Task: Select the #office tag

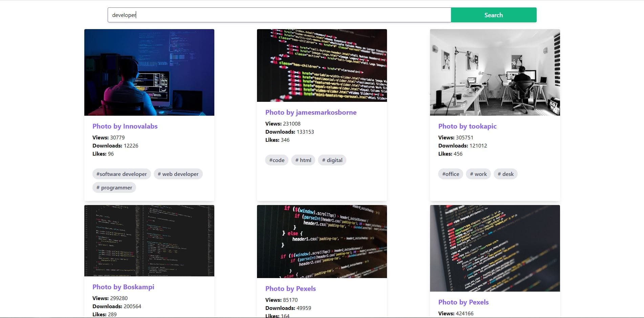Action: pyautogui.click(x=450, y=174)
